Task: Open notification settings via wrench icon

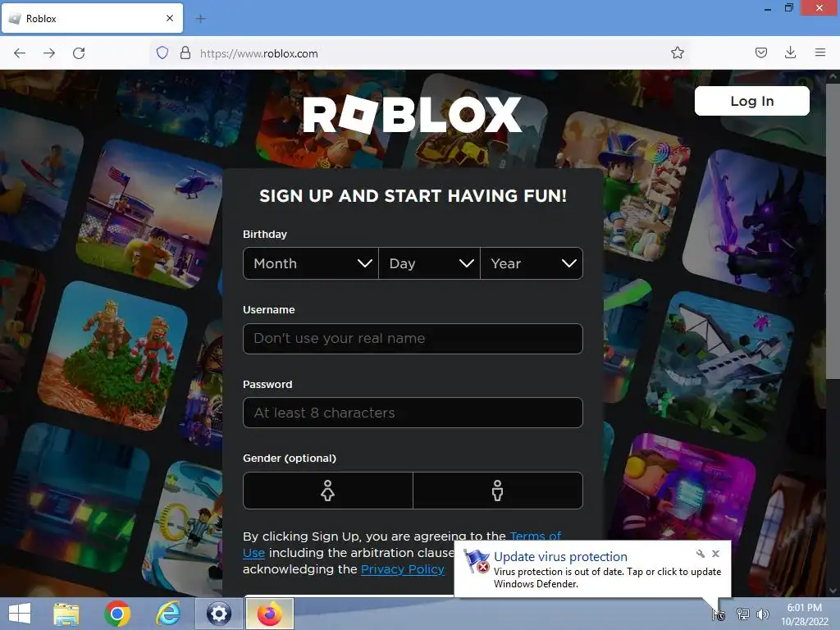Action: click(701, 554)
